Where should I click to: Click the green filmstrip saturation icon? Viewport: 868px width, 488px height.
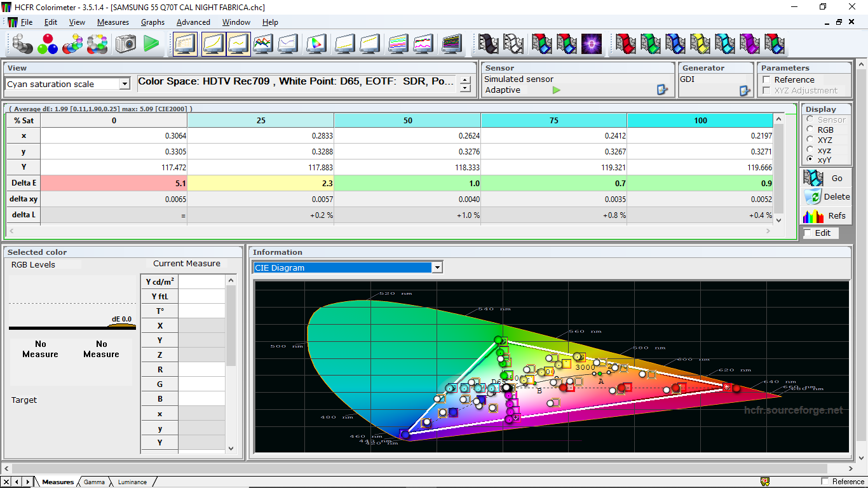coord(651,44)
